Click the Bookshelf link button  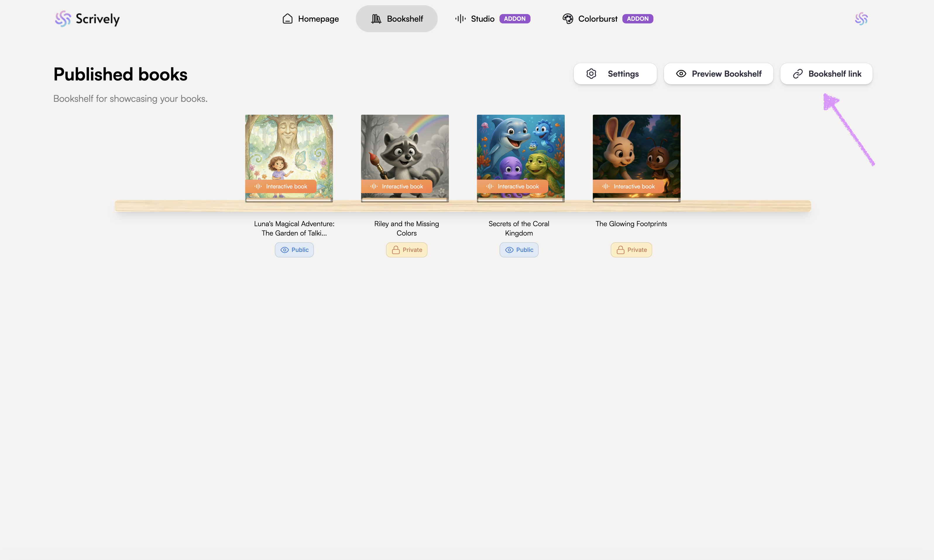[x=826, y=74]
